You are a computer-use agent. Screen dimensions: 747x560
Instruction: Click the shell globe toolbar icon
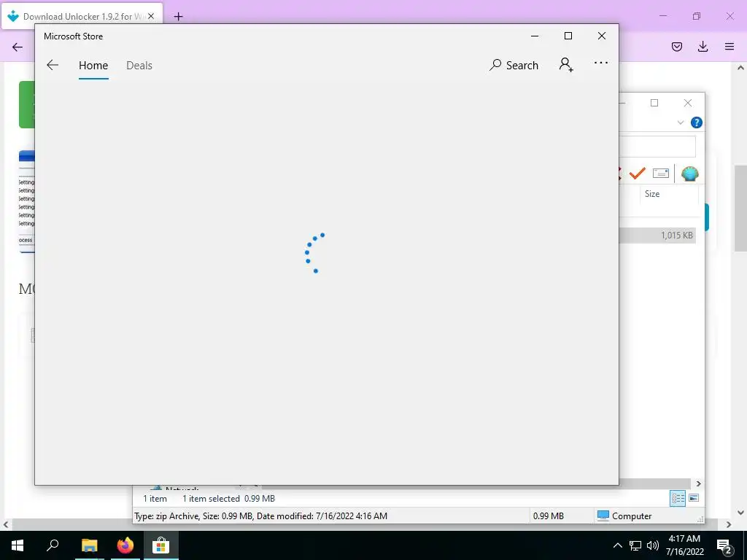tap(689, 174)
